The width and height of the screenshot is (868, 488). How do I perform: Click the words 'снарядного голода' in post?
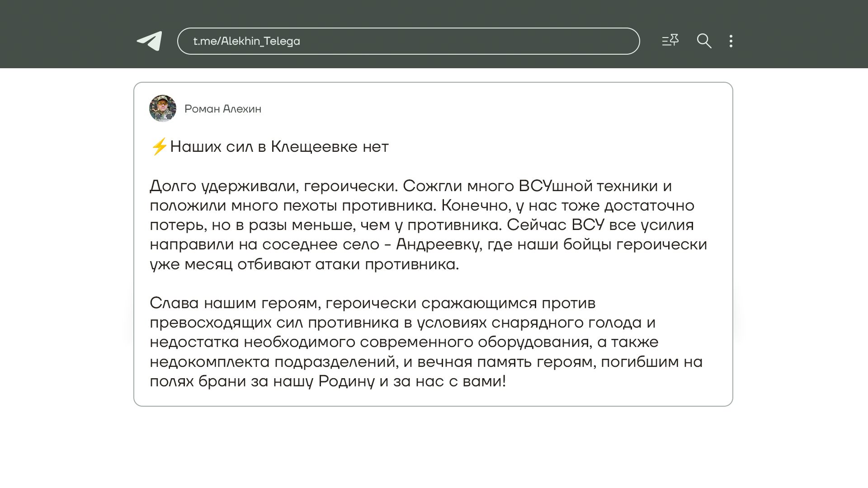coord(566,323)
